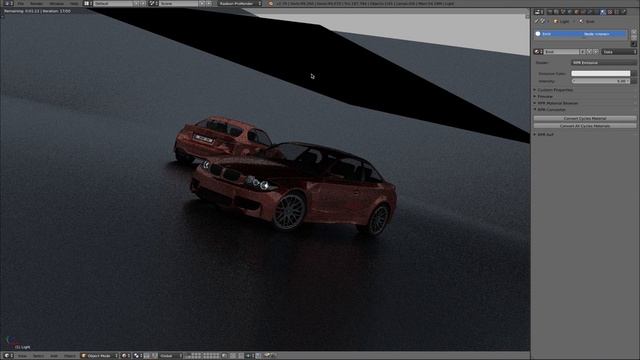Add a new scene with plus

click(x=202, y=3)
